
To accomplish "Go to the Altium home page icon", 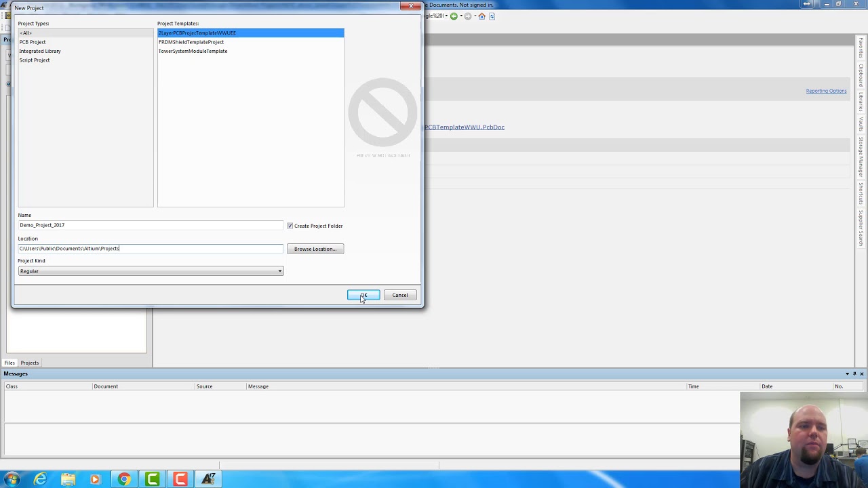I will click(482, 16).
